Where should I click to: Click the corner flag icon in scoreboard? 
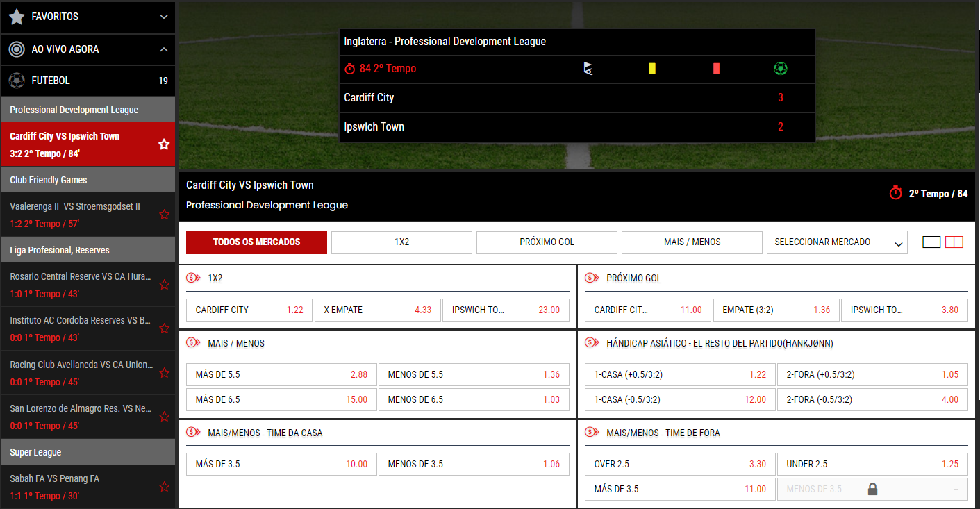(x=588, y=69)
